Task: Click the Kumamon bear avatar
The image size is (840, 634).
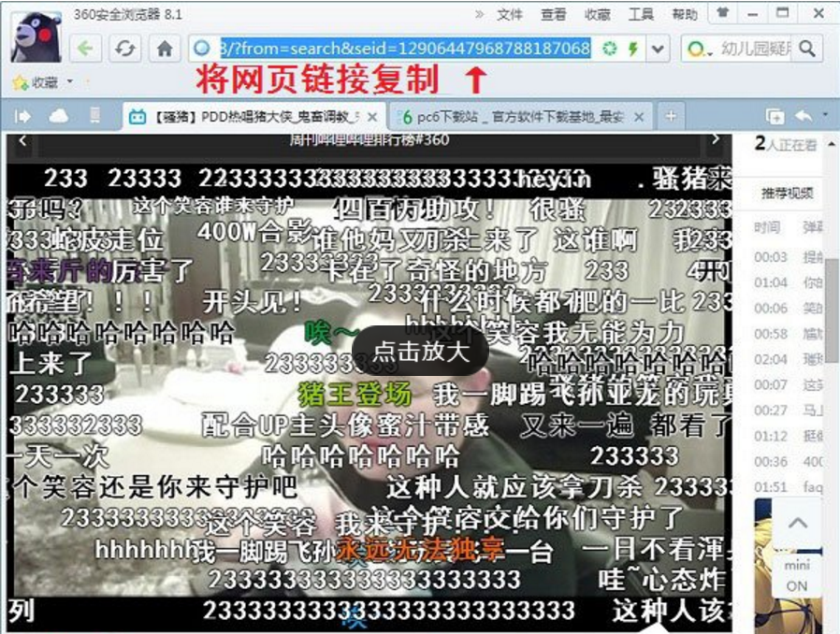Action: (x=35, y=37)
